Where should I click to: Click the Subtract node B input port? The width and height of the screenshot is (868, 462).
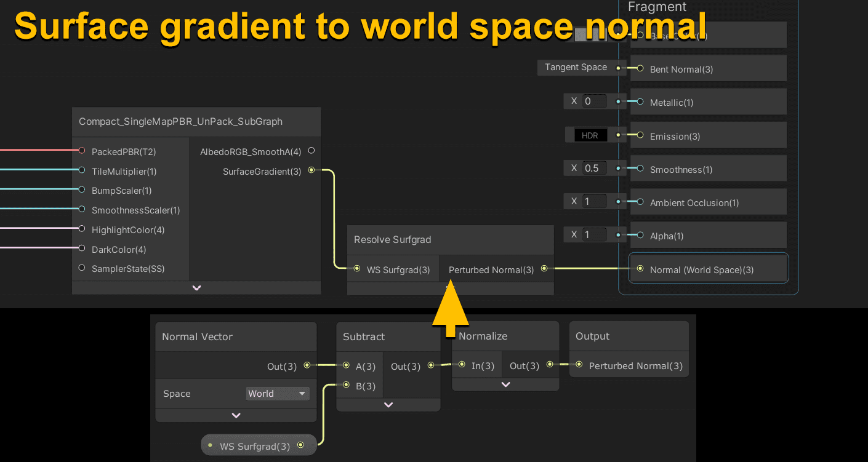(347, 386)
